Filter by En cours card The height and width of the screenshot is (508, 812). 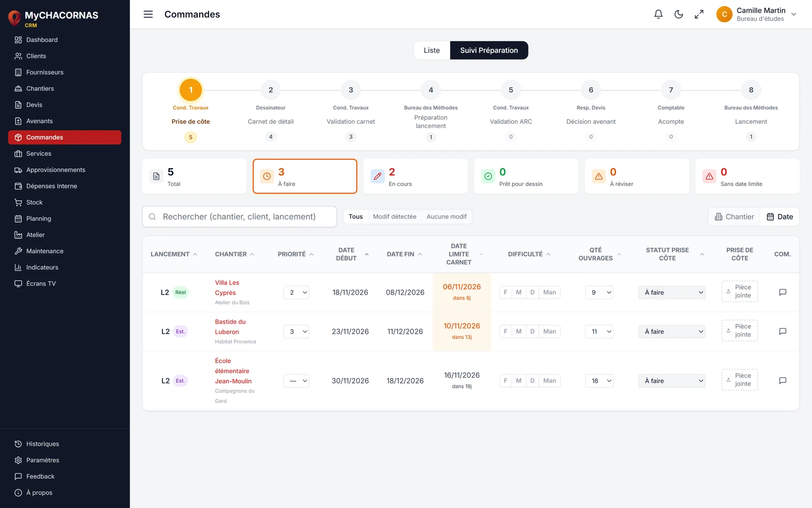[x=416, y=176]
